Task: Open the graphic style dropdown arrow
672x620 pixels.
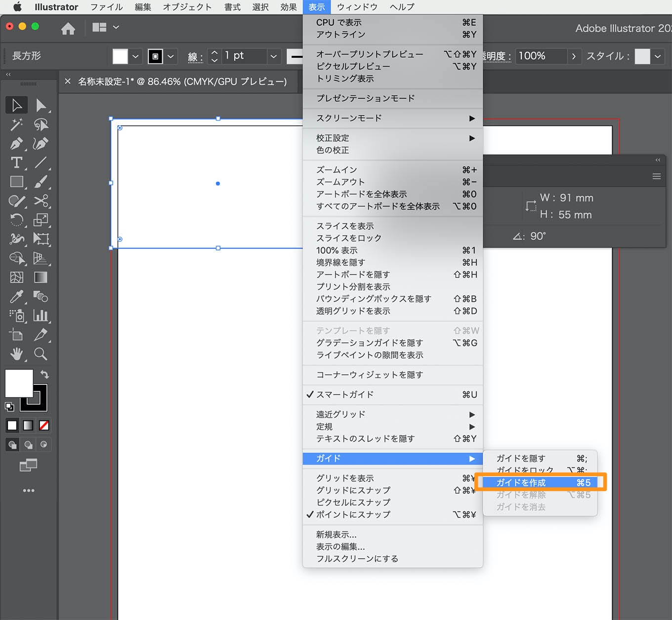Action: point(658,56)
